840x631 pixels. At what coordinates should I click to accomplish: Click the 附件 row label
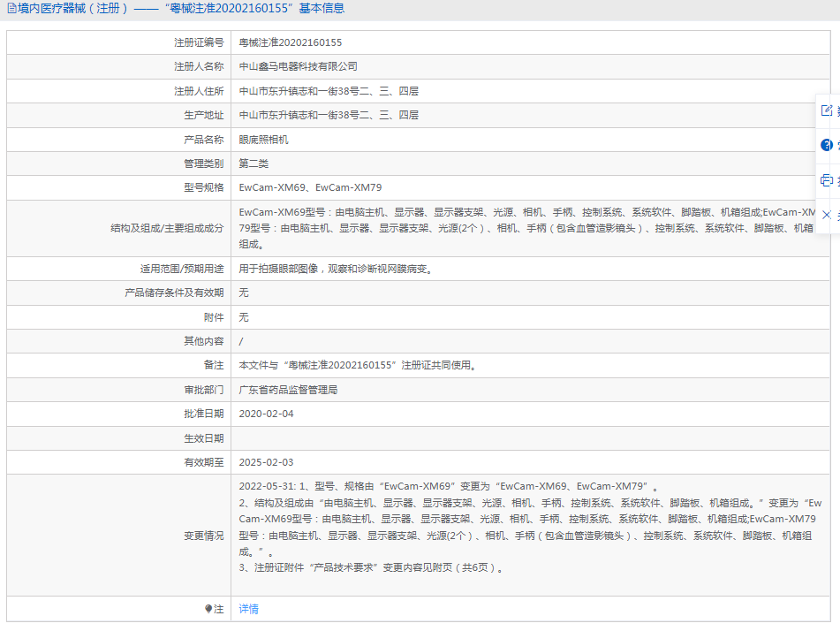click(214, 317)
